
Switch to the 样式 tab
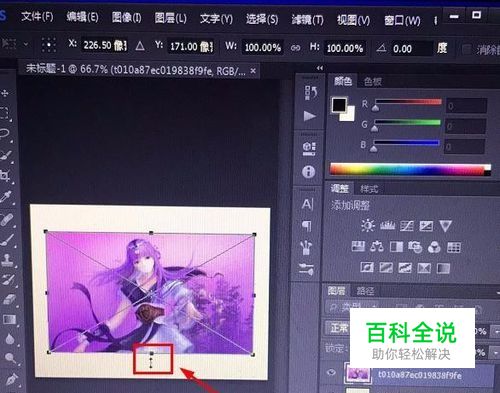click(x=369, y=189)
